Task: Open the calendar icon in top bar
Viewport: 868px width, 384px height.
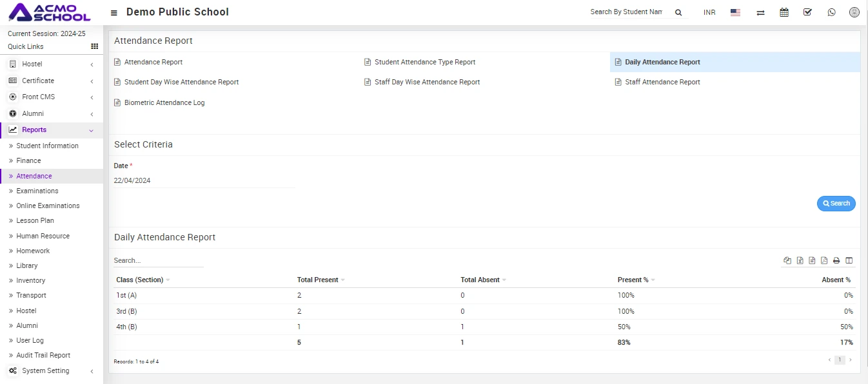Action: pos(784,12)
